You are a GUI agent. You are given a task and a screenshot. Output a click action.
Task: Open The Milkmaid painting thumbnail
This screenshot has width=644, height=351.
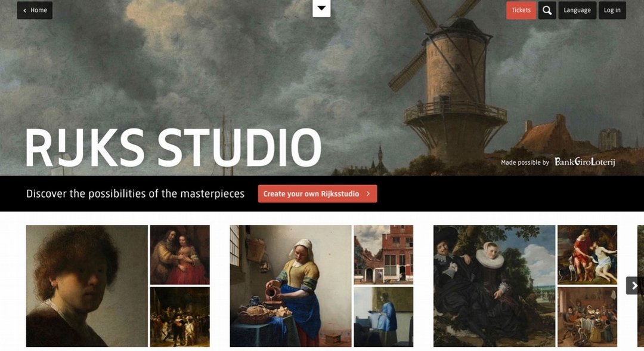pos(290,286)
